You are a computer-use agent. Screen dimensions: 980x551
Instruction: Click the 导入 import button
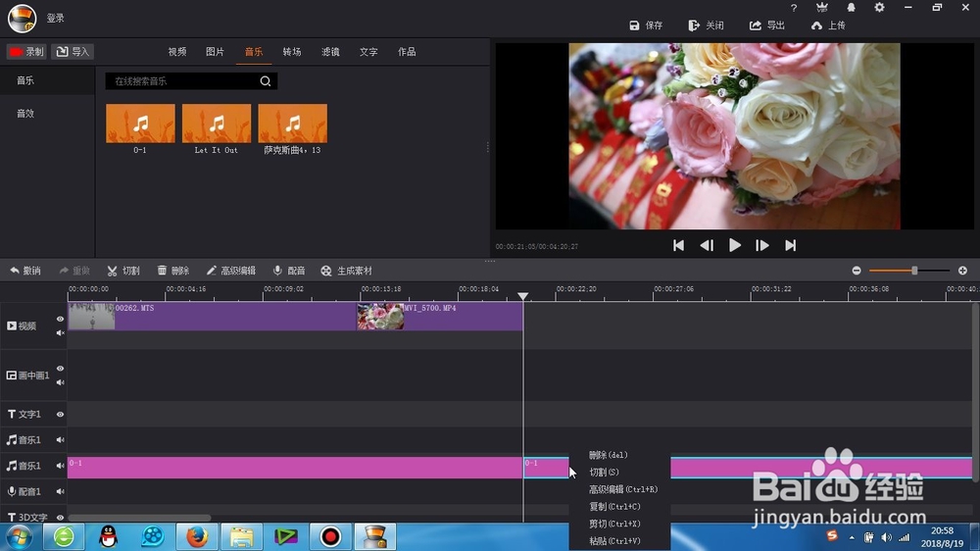point(73,52)
